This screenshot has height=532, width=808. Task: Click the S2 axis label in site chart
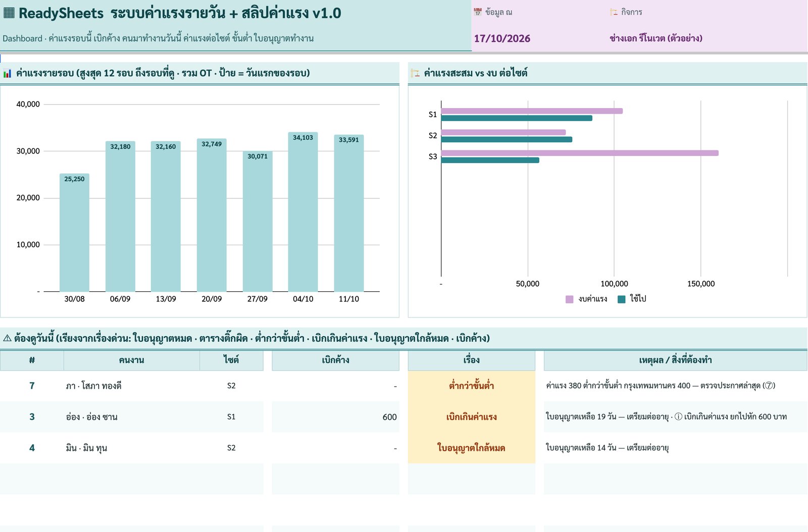click(433, 136)
